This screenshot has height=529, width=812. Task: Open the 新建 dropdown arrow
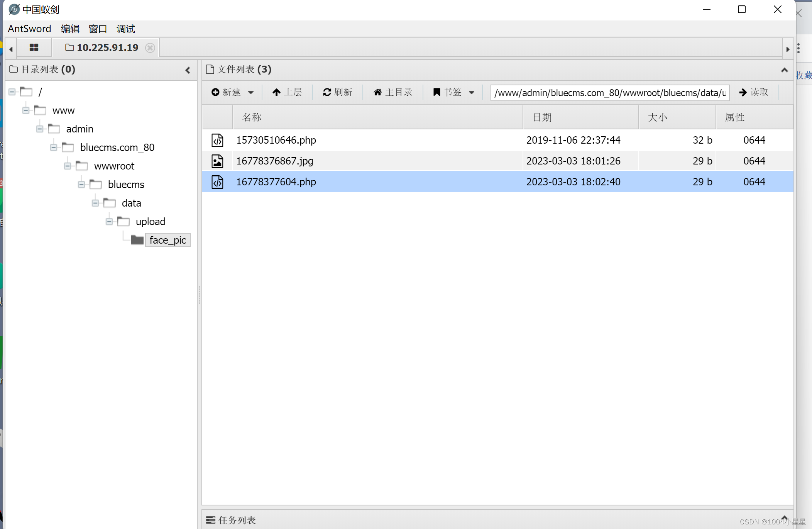coord(251,92)
